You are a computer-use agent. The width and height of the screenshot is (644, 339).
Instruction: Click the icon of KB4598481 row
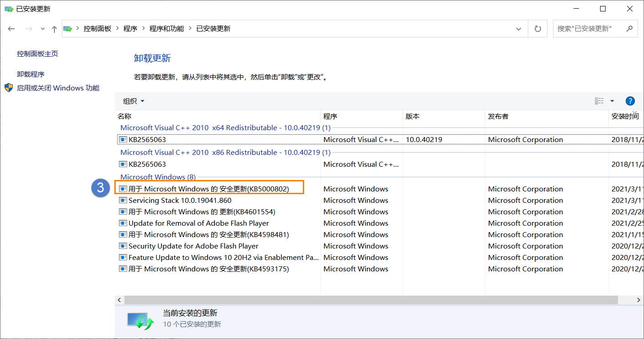pyautogui.click(x=123, y=234)
